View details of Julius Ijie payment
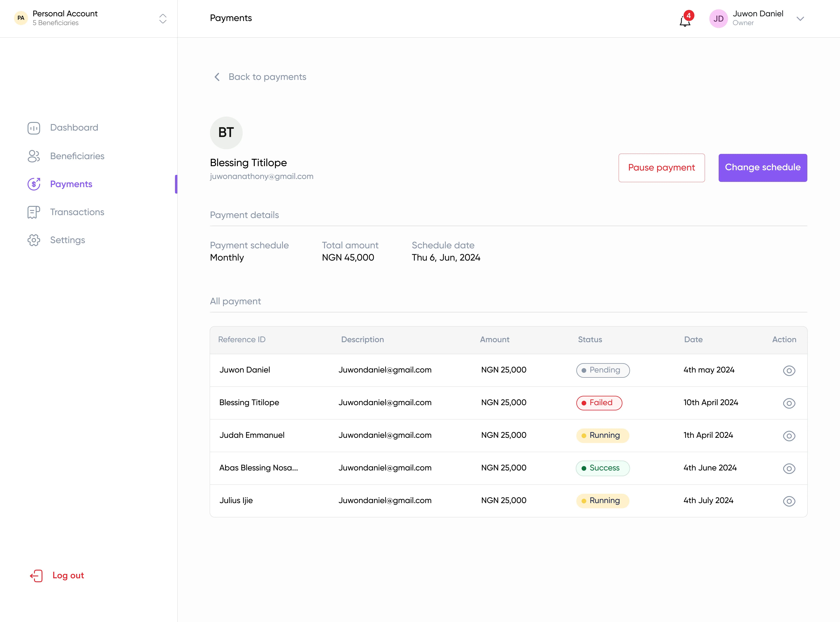The width and height of the screenshot is (840, 622). pyautogui.click(x=789, y=501)
